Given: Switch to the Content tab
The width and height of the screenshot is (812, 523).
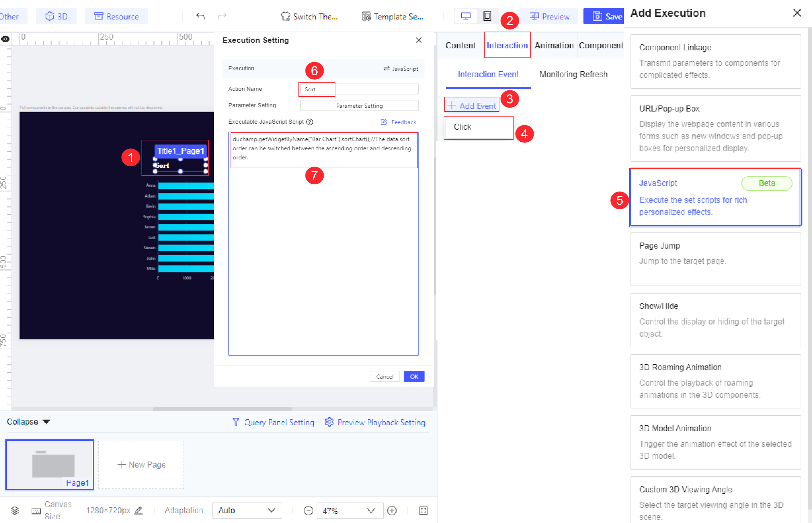Looking at the screenshot, I should tap(460, 45).
